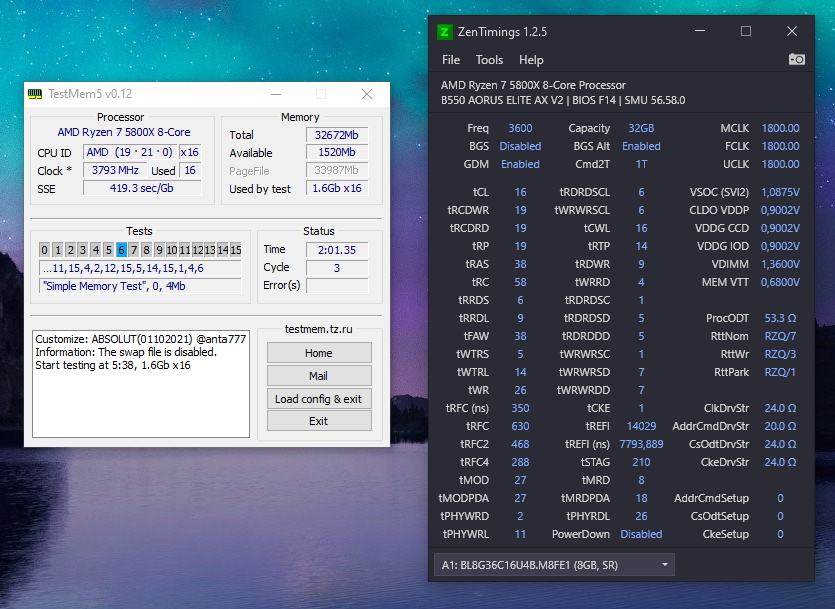835x609 pixels.
Task: Click the Exit button in TestMem5
Action: coord(319,421)
